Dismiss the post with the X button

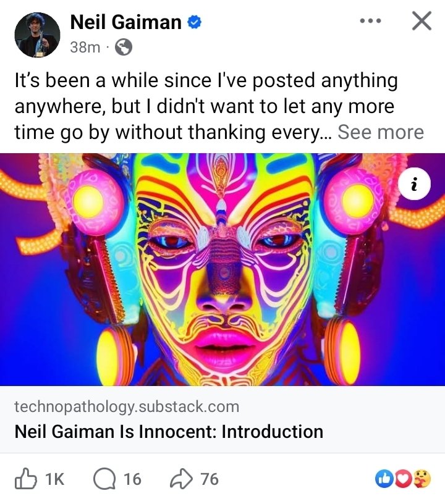[x=422, y=21]
